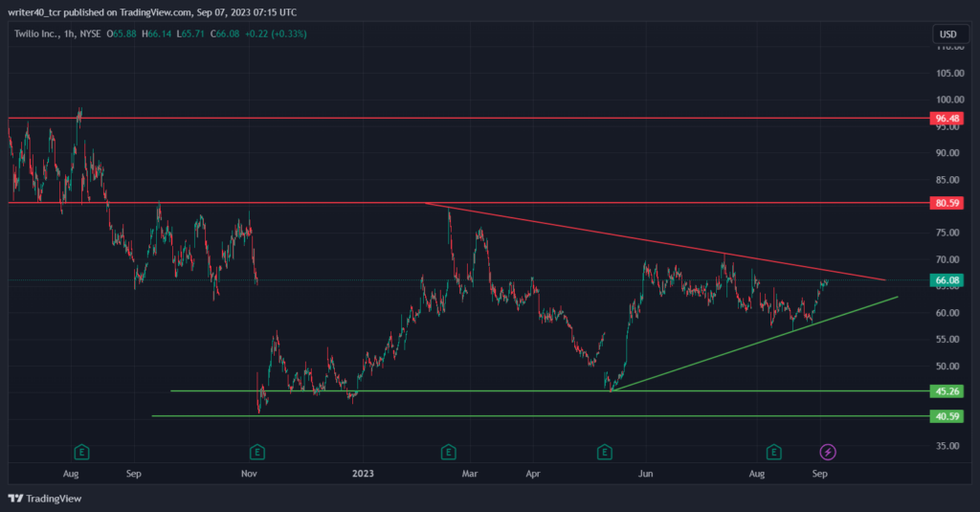Open the USD currency selector
The width and height of the screenshot is (980, 512).
click(x=948, y=33)
